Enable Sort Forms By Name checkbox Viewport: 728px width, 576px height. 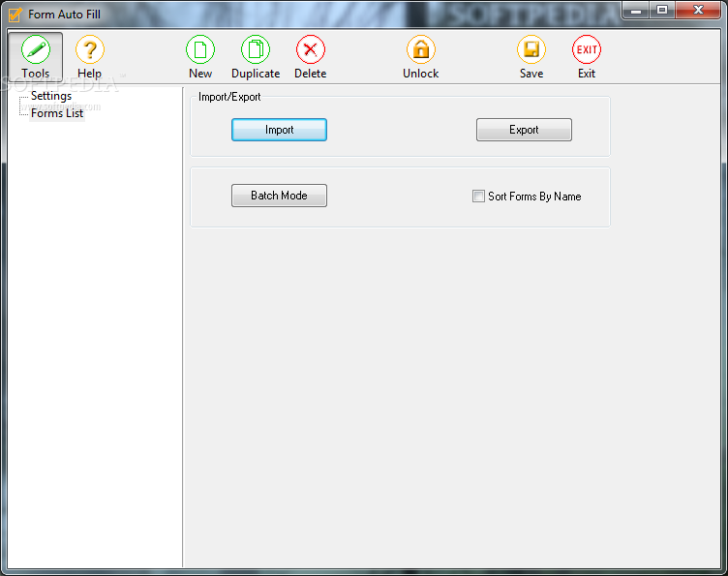click(478, 196)
